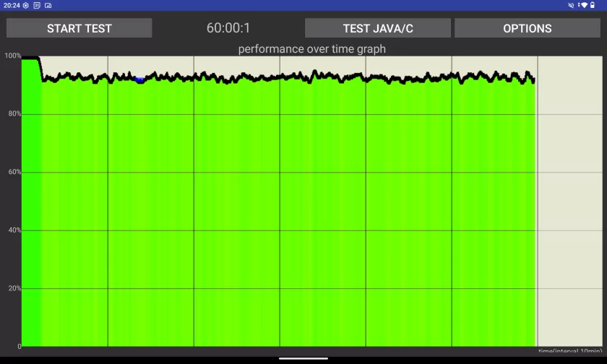The width and height of the screenshot is (607, 364).
Task: Click the empty beige area right of graph
Action: click(569, 202)
